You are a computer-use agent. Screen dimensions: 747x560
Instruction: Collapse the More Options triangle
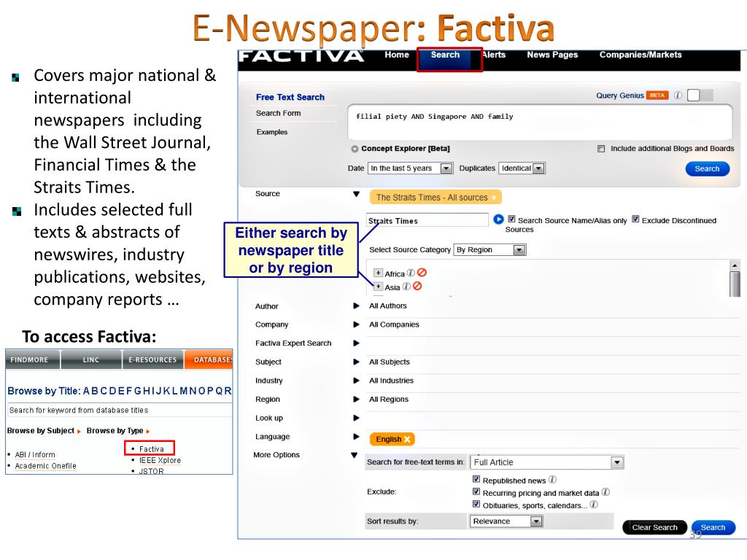(x=355, y=455)
